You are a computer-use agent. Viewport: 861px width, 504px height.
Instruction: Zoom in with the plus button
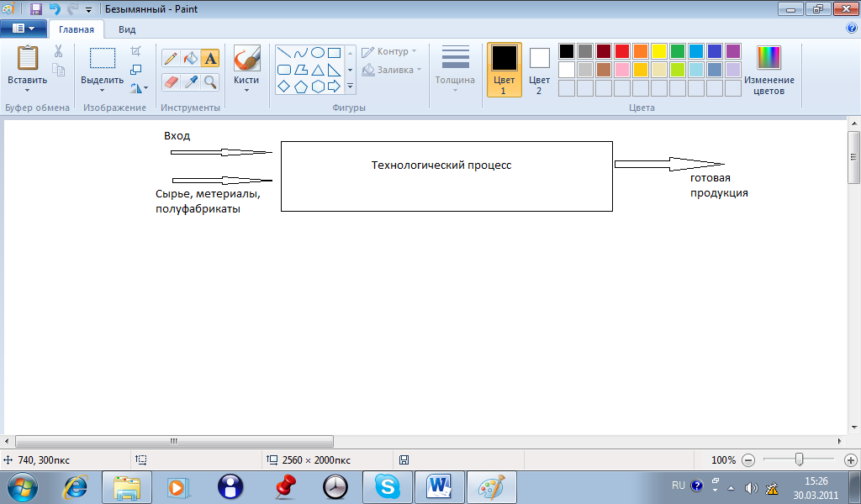(x=851, y=460)
